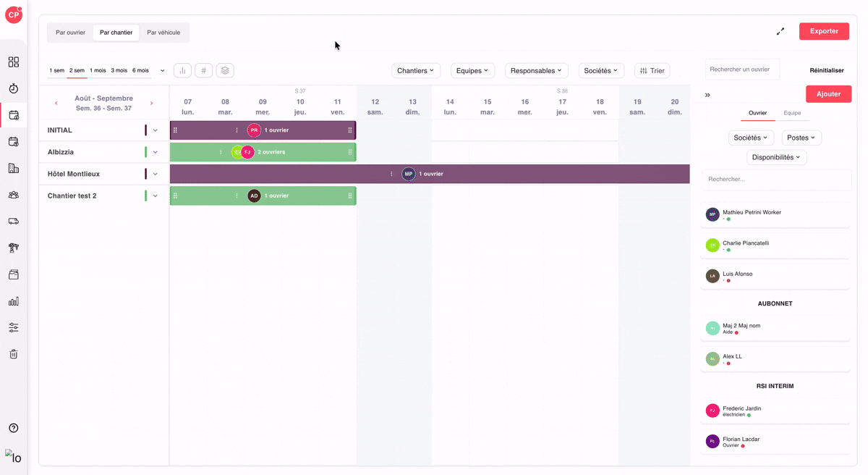Click the Ajouter button
This screenshot has height=475, width=868.
(828, 94)
